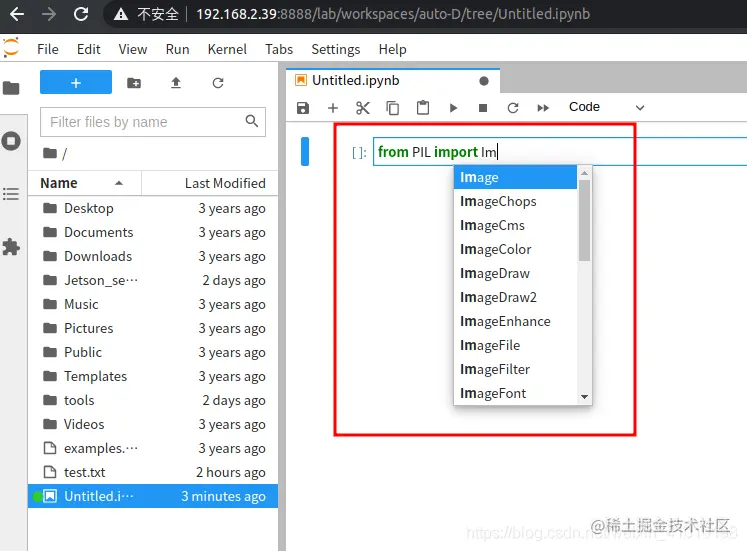747x551 pixels.
Task: Select the Downloads folder
Action: tap(153, 256)
